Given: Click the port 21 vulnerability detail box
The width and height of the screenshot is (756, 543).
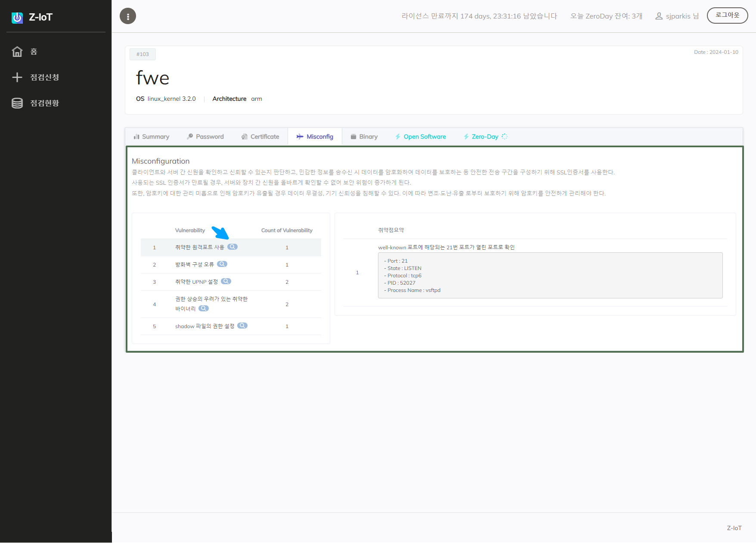Looking at the screenshot, I should click(x=550, y=276).
